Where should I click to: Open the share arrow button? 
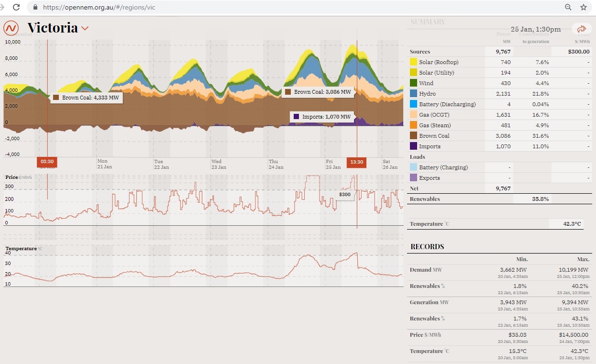pos(582,29)
